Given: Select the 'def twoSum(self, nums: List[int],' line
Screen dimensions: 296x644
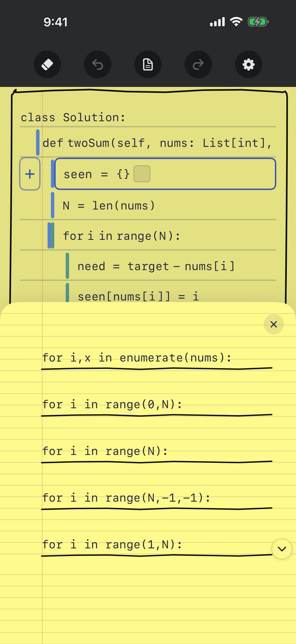Looking at the screenshot, I should 156,143.
